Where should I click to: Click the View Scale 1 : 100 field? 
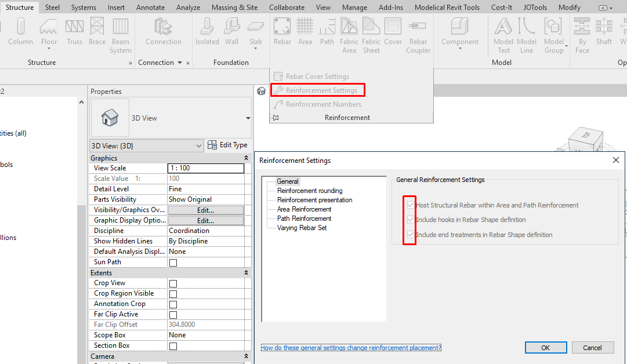tap(205, 168)
